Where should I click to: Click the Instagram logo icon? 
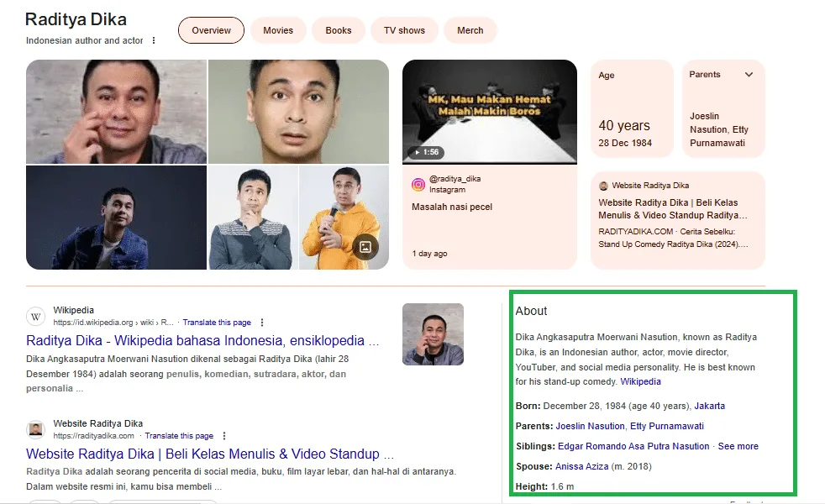tap(418, 184)
